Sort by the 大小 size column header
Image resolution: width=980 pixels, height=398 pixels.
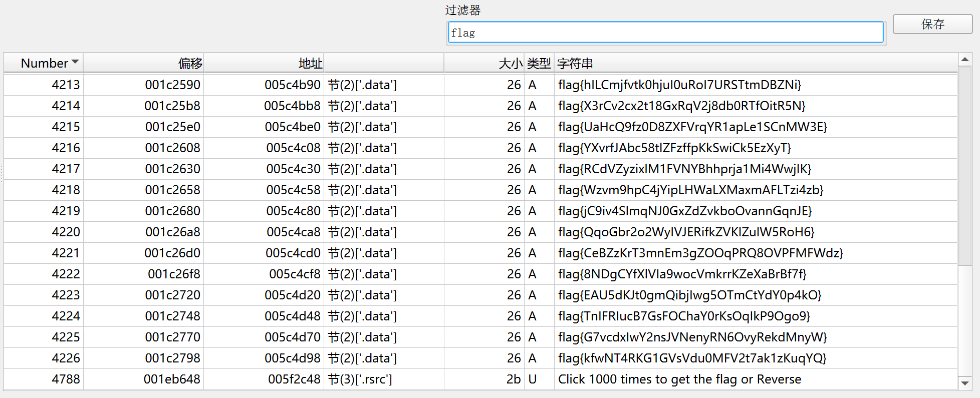(x=510, y=63)
